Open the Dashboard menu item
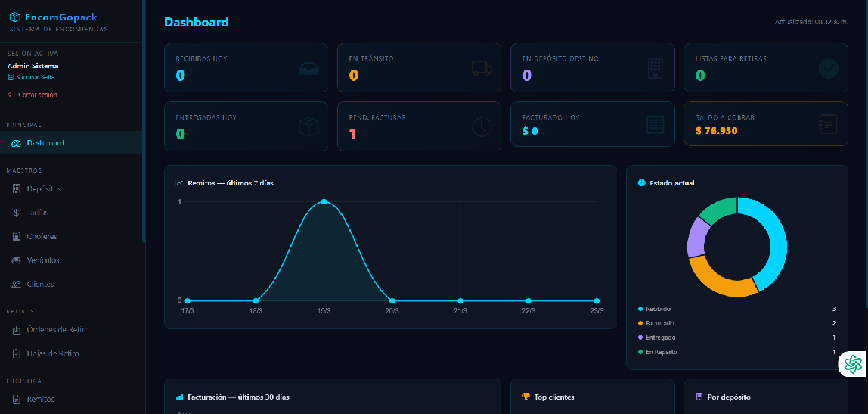This screenshot has height=414, width=868. click(x=45, y=143)
